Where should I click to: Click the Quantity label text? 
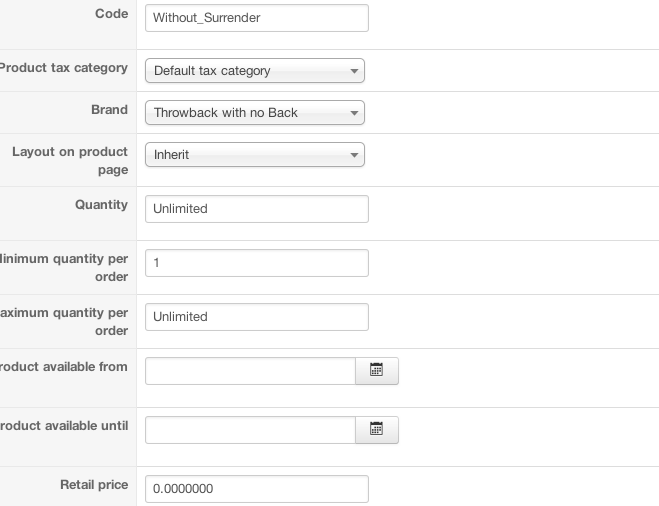point(101,205)
